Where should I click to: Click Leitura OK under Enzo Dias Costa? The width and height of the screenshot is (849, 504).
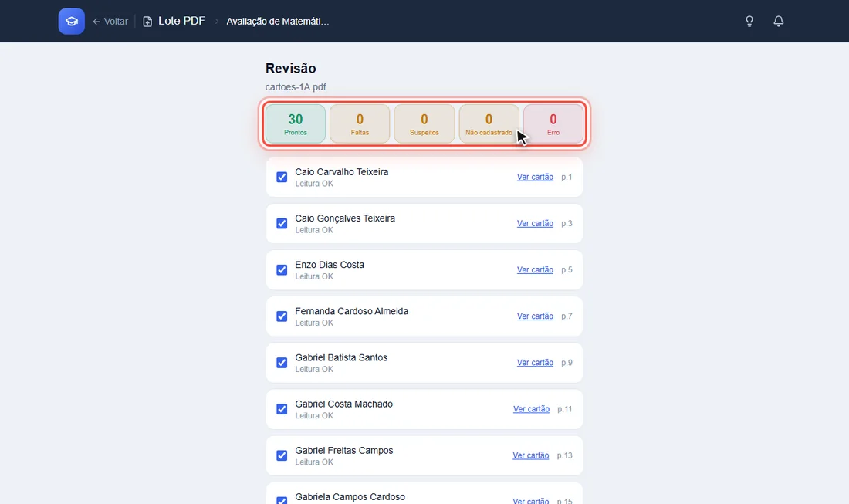[x=314, y=276]
